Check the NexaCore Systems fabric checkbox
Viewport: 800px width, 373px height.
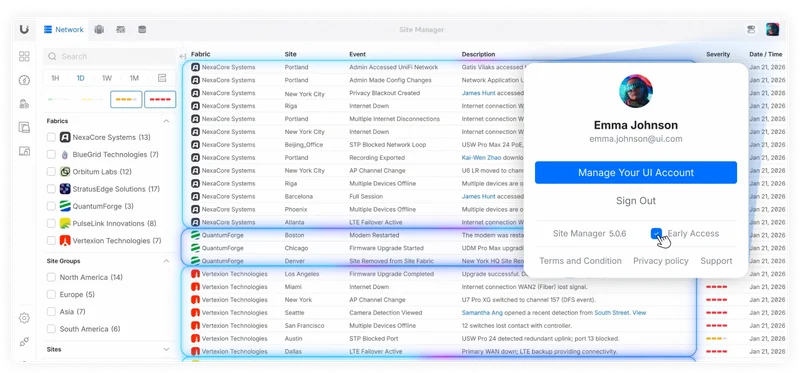point(51,137)
